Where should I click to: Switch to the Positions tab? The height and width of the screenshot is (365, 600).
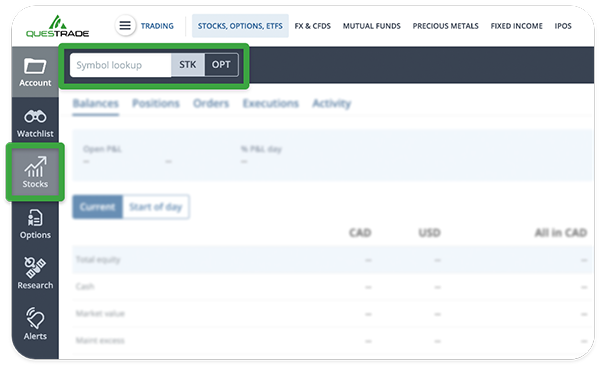[156, 103]
